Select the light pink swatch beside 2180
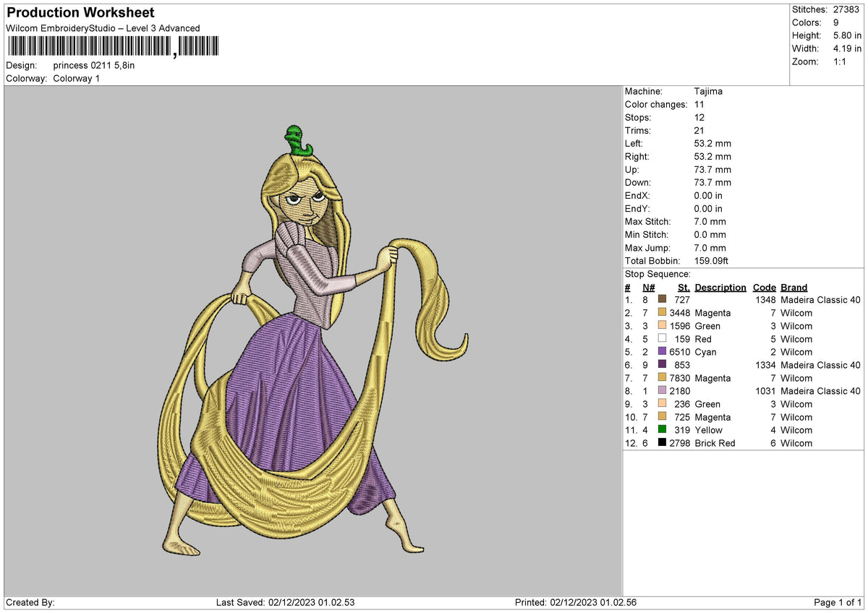Screen dimensions: 868x613 pos(662,391)
